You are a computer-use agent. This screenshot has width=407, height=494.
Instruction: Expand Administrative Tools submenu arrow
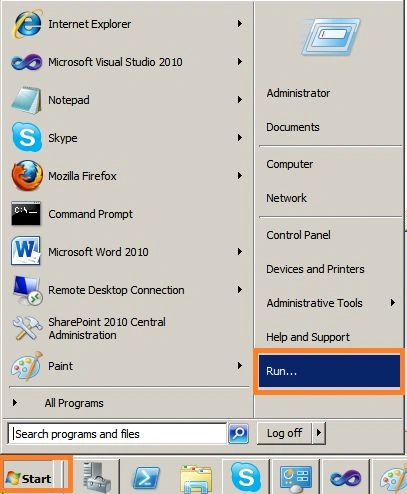pos(393,302)
